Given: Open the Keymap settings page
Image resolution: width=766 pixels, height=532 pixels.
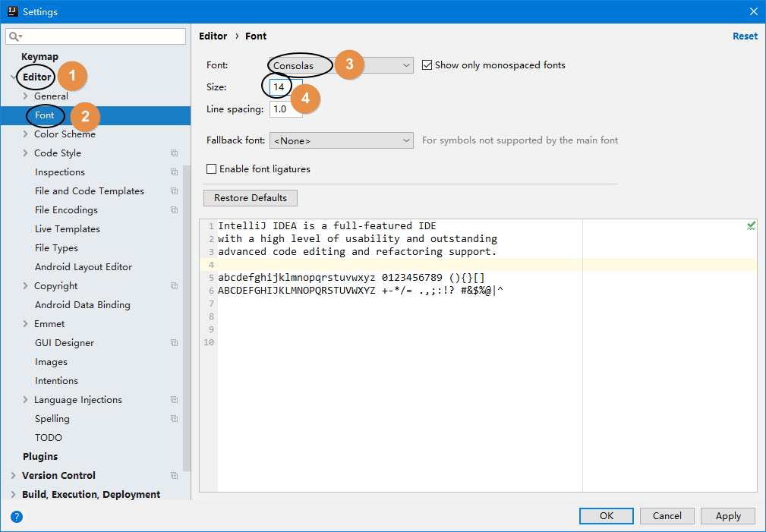Looking at the screenshot, I should point(39,57).
